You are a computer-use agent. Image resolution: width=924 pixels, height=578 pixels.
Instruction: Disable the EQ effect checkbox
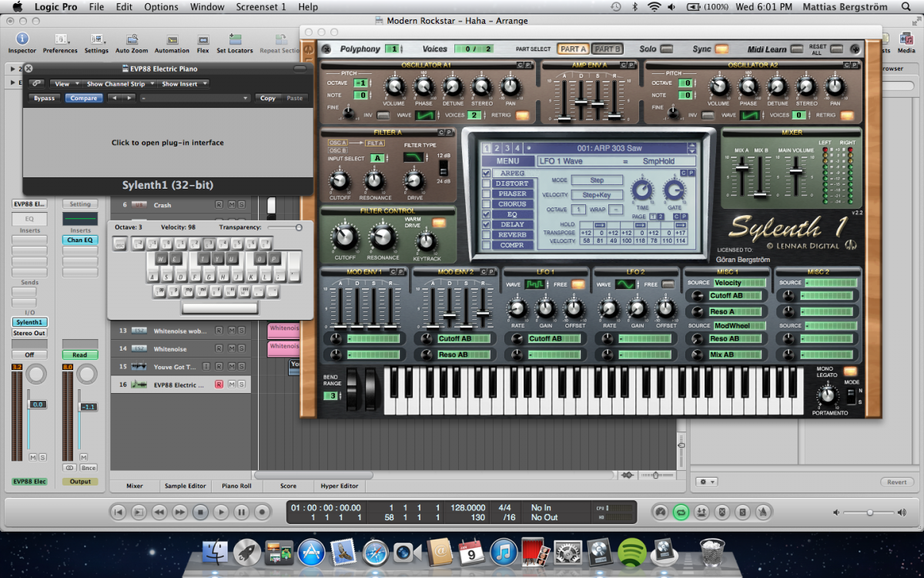tap(485, 214)
